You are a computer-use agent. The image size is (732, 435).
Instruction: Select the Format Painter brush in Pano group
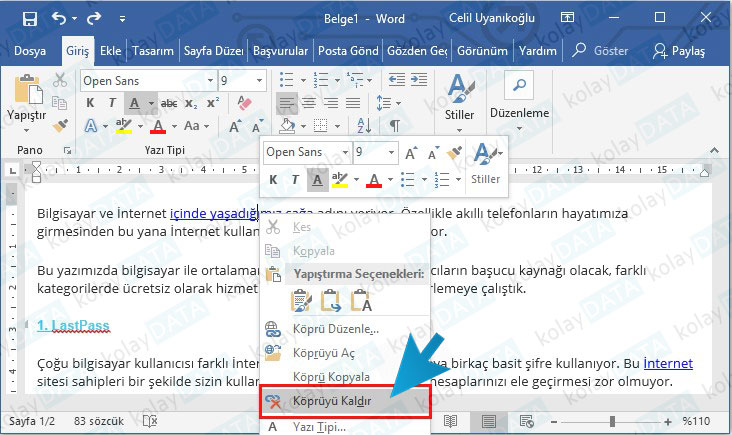point(60,126)
